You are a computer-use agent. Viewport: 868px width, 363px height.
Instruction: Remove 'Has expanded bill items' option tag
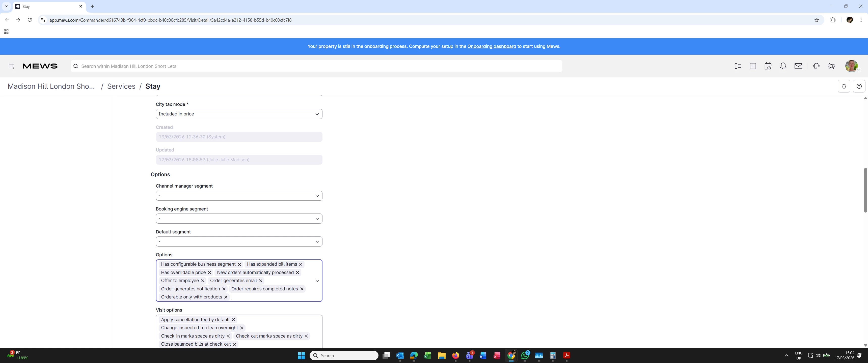click(301, 264)
